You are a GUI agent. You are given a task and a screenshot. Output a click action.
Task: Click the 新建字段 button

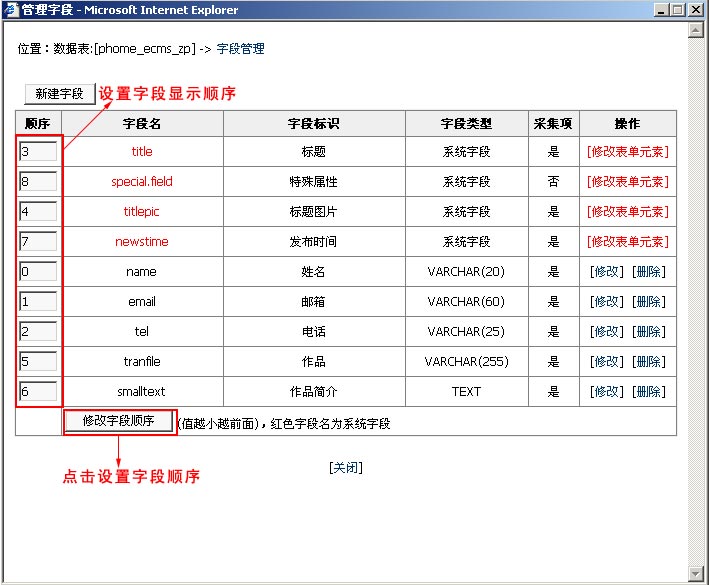tap(59, 94)
